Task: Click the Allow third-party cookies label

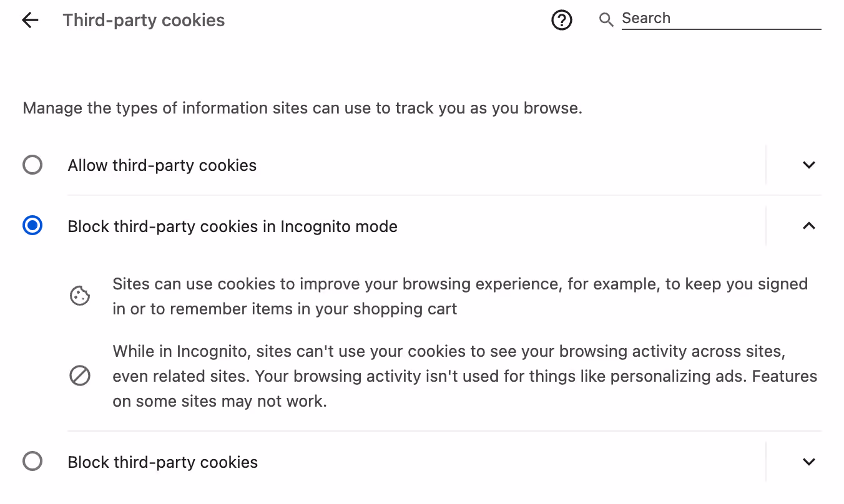Action: 162,165
